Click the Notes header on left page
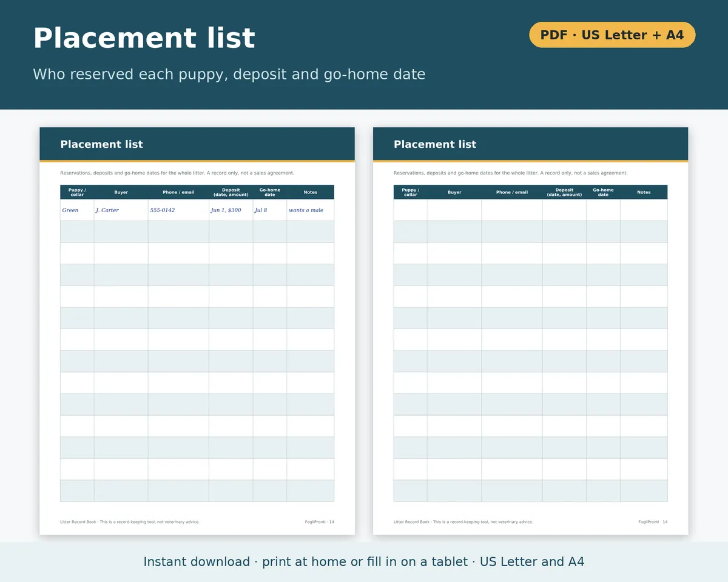728x582 pixels. (311, 192)
